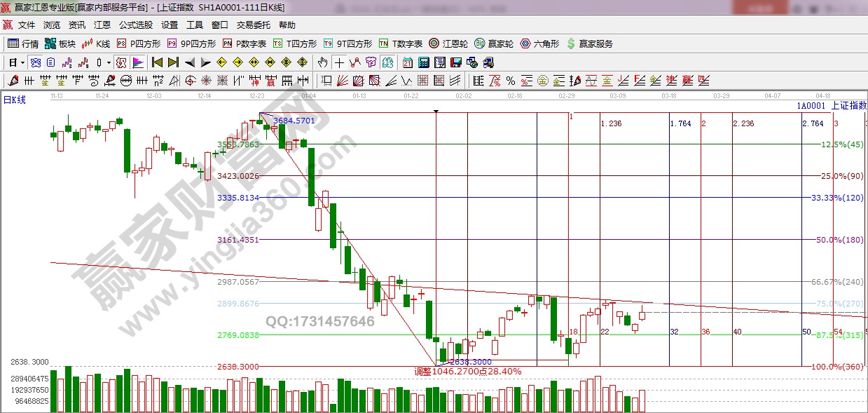
Task: Select the percent % drawing tool
Action: point(511,80)
